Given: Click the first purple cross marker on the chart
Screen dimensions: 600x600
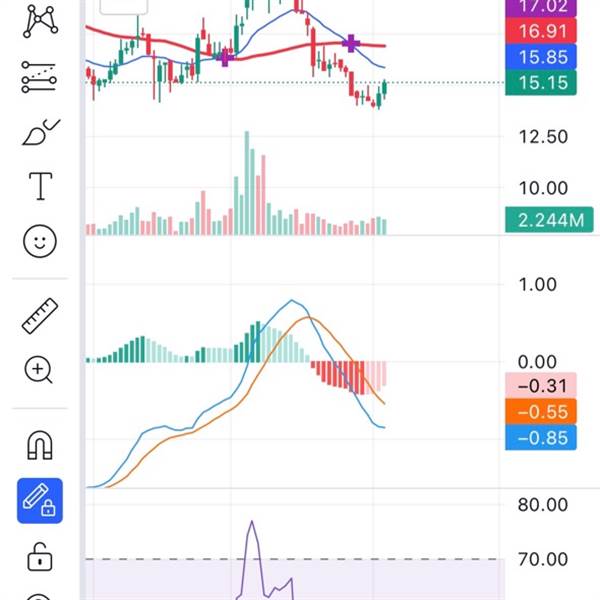Looking at the screenshot, I should (x=225, y=57).
